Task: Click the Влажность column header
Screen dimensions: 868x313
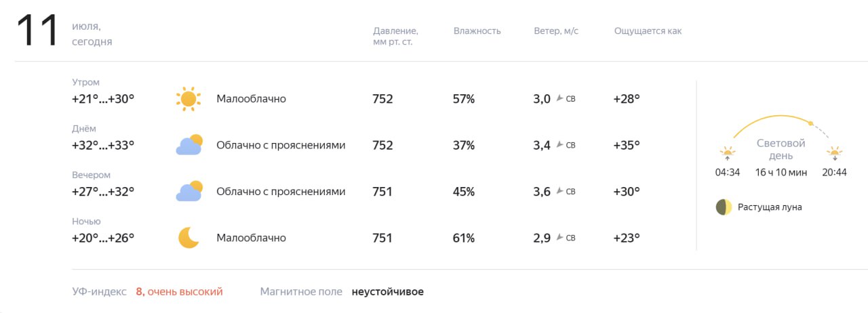Action: tap(477, 31)
